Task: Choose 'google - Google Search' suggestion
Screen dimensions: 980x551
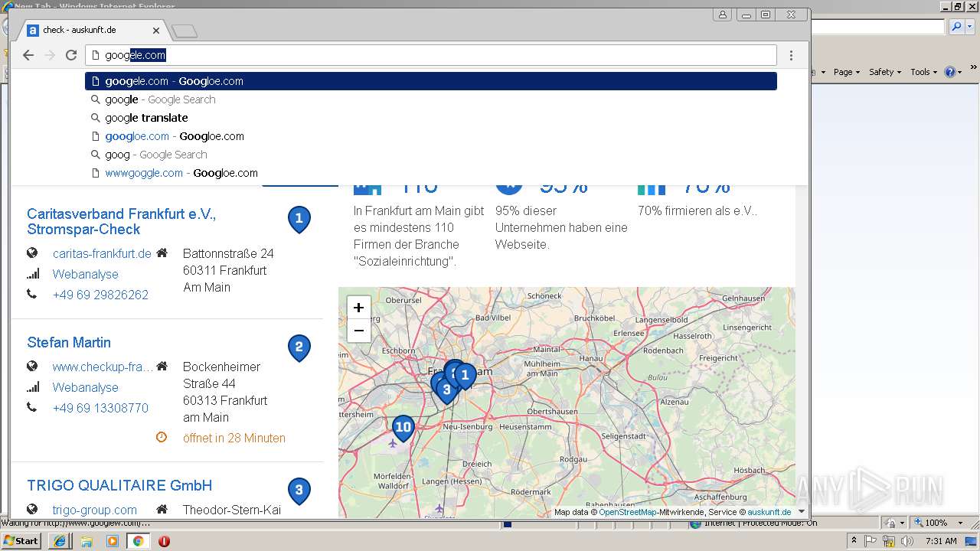Action: tap(431, 99)
